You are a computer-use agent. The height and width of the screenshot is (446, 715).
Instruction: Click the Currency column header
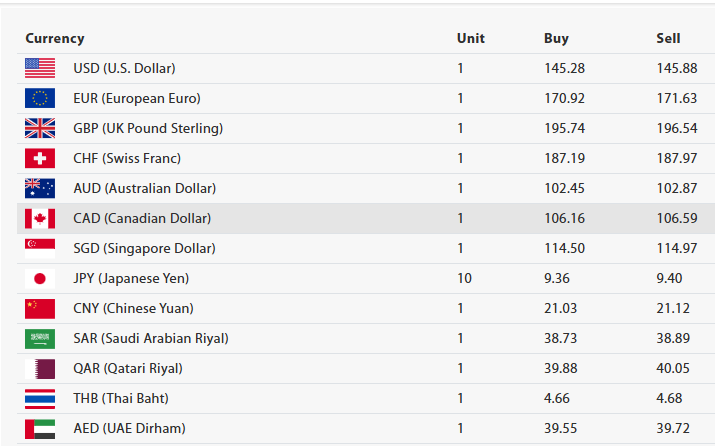pos(55,38)
